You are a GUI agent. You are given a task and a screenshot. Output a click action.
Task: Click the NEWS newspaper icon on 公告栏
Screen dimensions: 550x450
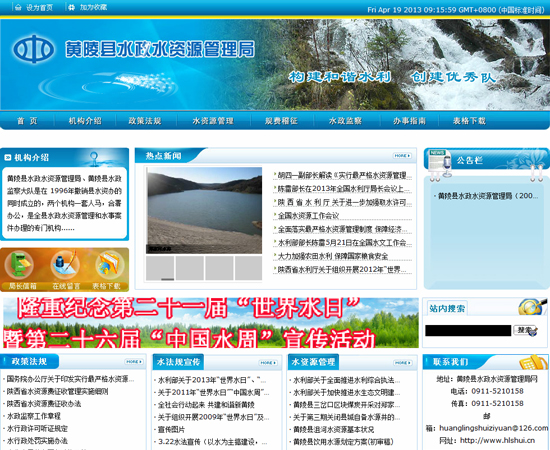pyautogui.click(x=439, y=163)
